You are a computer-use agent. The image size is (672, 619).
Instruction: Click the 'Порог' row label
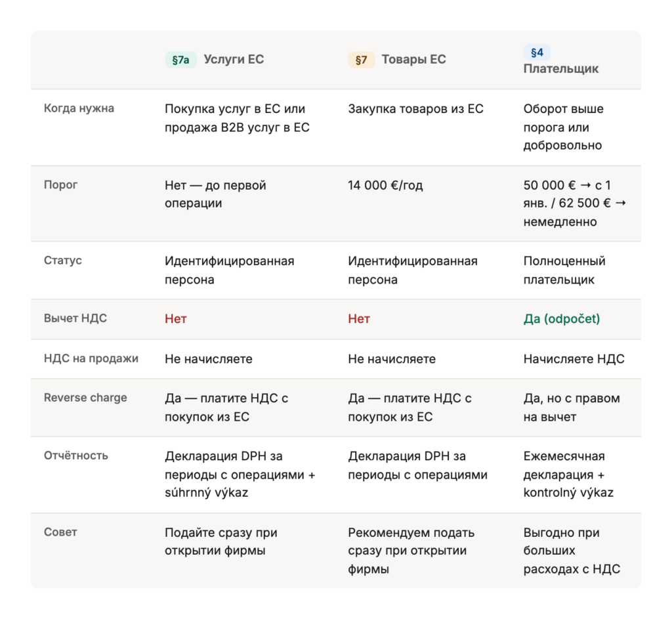click(x=61, y=185)
